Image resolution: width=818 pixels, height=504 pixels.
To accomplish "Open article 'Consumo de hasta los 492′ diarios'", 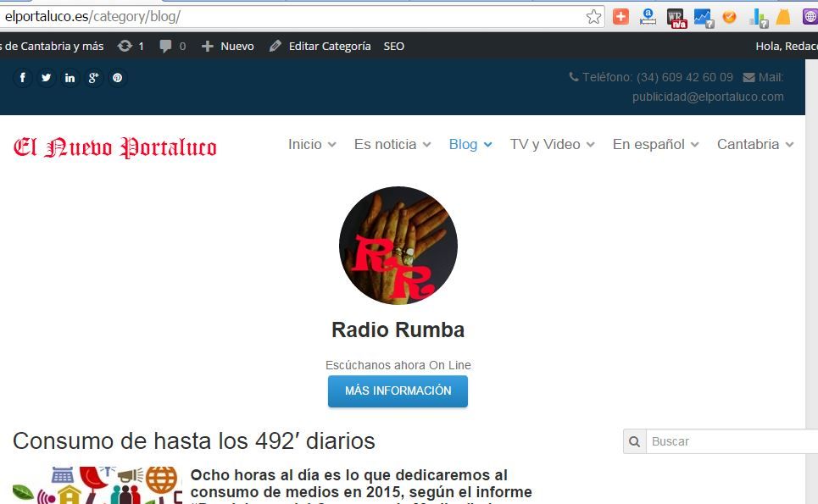I will click(193, 441).
